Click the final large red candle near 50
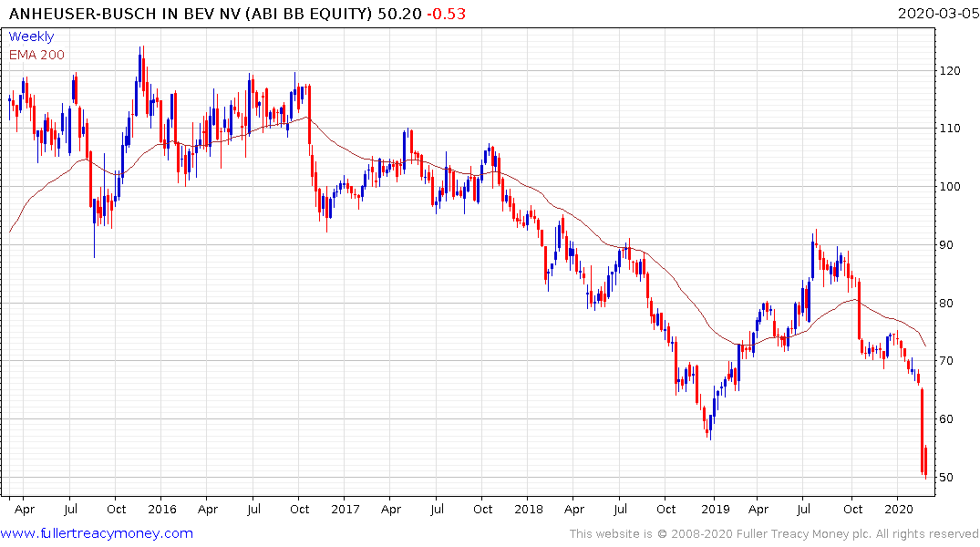The width and height of the screenshot is (980, 547). [x=922, y=431]
